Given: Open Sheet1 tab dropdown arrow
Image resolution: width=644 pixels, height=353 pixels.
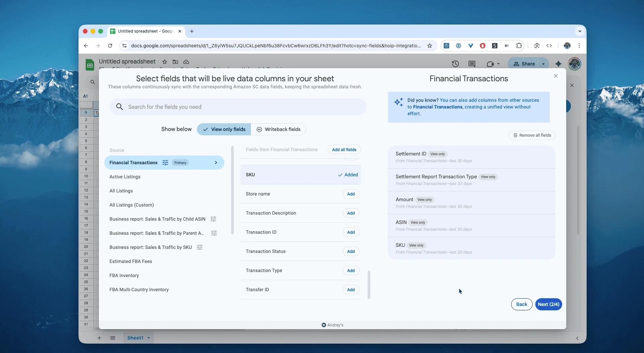Looking at the screenshot, I should (149, 338).
